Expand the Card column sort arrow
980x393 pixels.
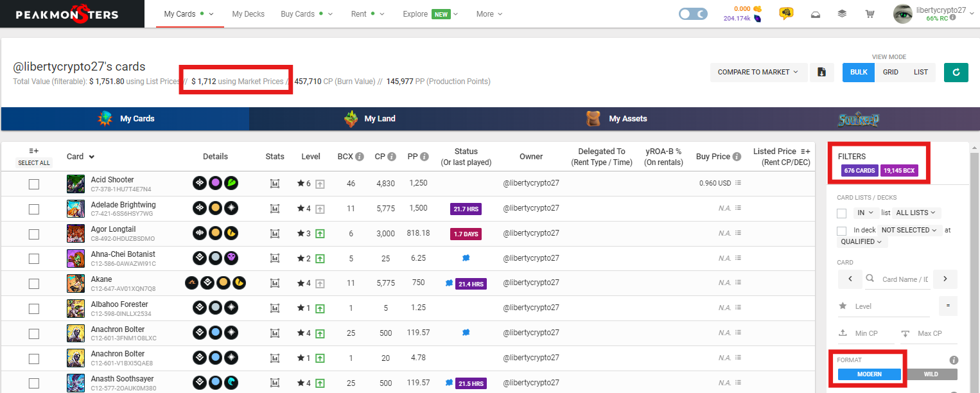92,157
